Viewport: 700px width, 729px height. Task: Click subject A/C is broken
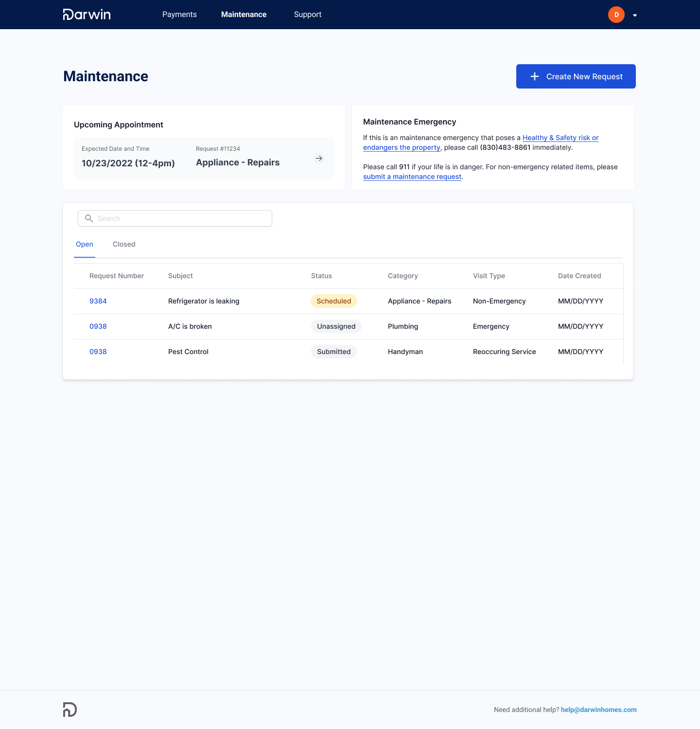pos(190,326)
